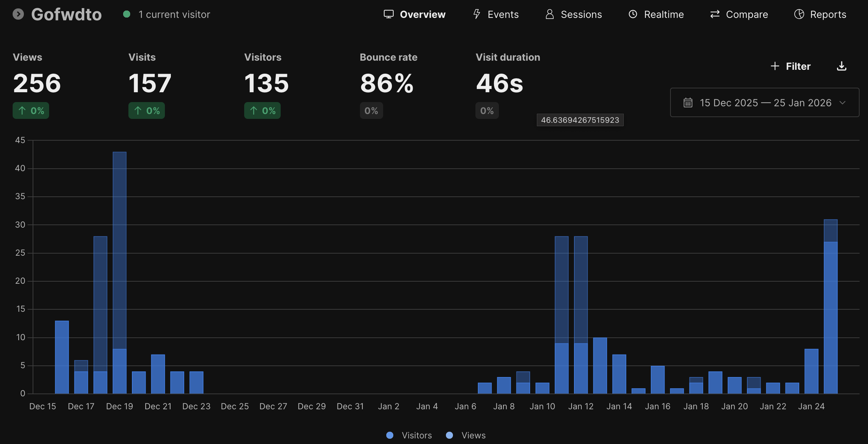Viewport: 868px width, 444px height.
Task: Open the 15 Dec 2025 — 25 Jan 2026 selector
Action: (764, 102)
